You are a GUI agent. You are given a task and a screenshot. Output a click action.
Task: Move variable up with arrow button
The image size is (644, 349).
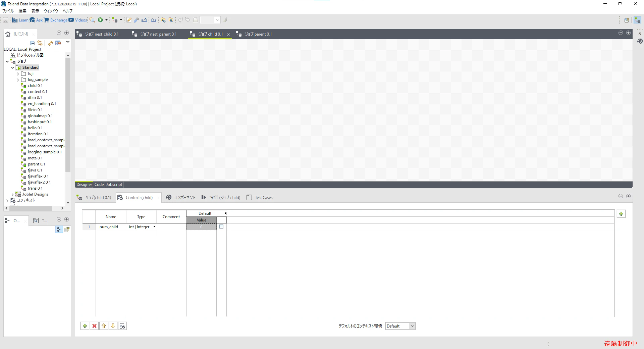pyautogui.click(x=104, y=326)
